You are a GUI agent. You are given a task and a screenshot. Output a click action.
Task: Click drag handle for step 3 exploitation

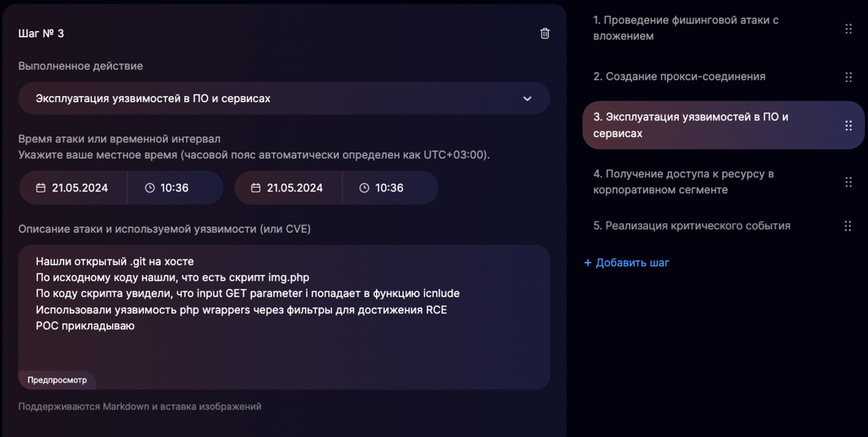point(848,126)
